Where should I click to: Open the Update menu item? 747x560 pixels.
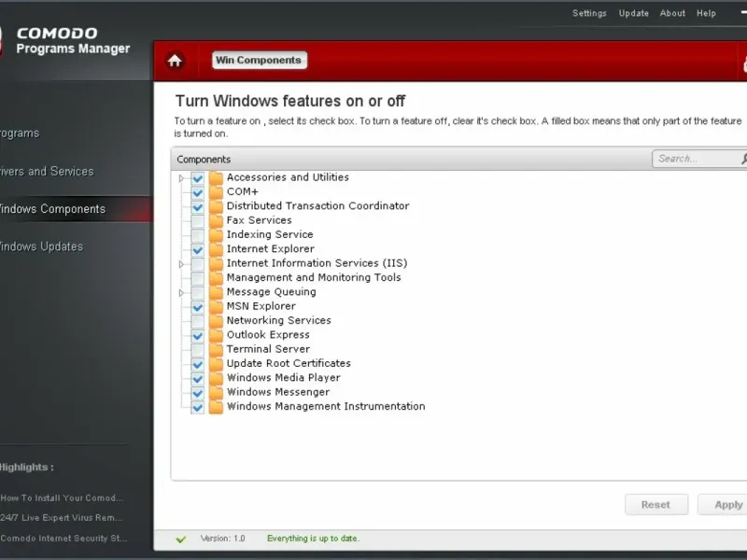(x=634, y=13)
